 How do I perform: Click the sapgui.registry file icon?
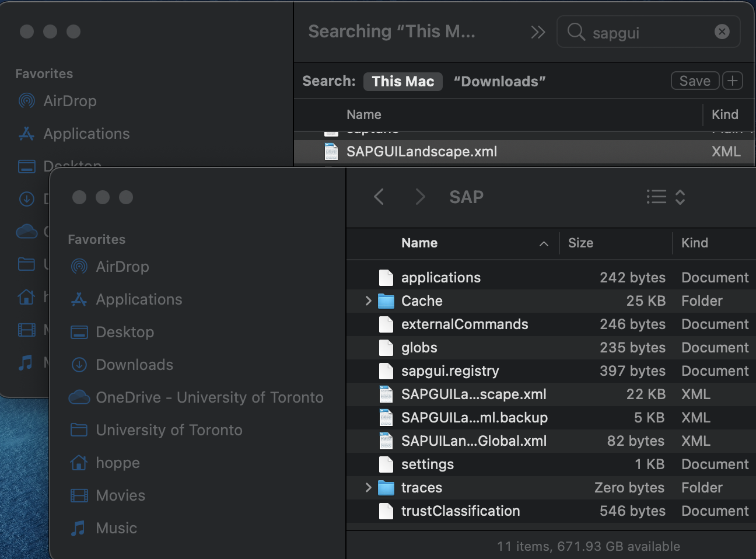[x=386, y=371]
